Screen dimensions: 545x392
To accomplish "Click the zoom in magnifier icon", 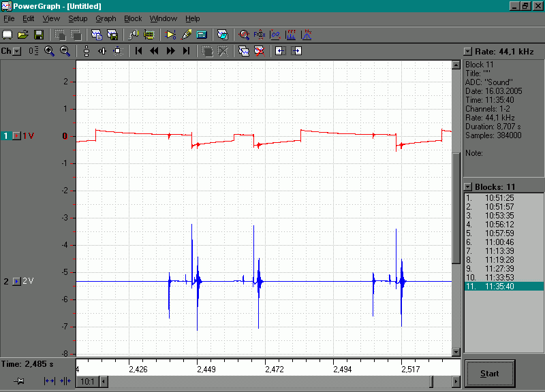I will tap(49, 51).
